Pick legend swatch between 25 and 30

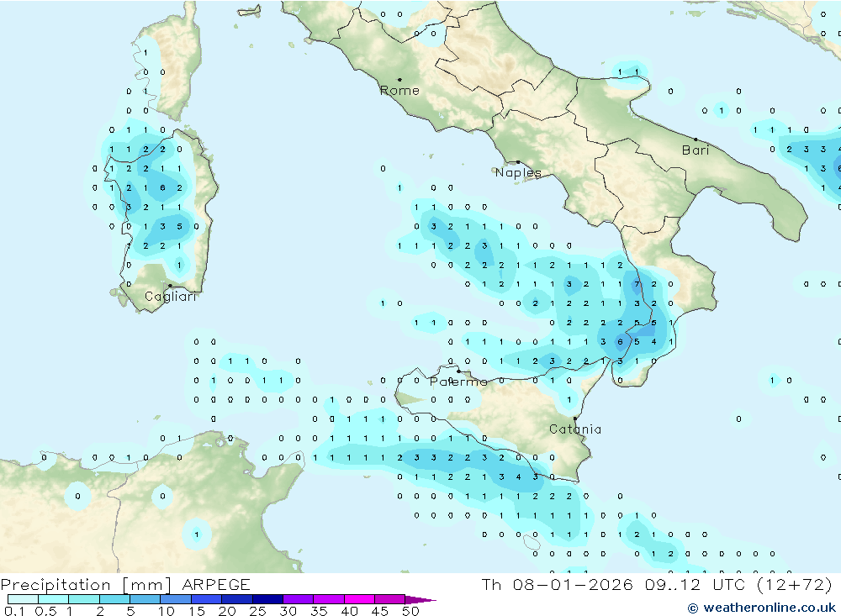click(267, 599)
